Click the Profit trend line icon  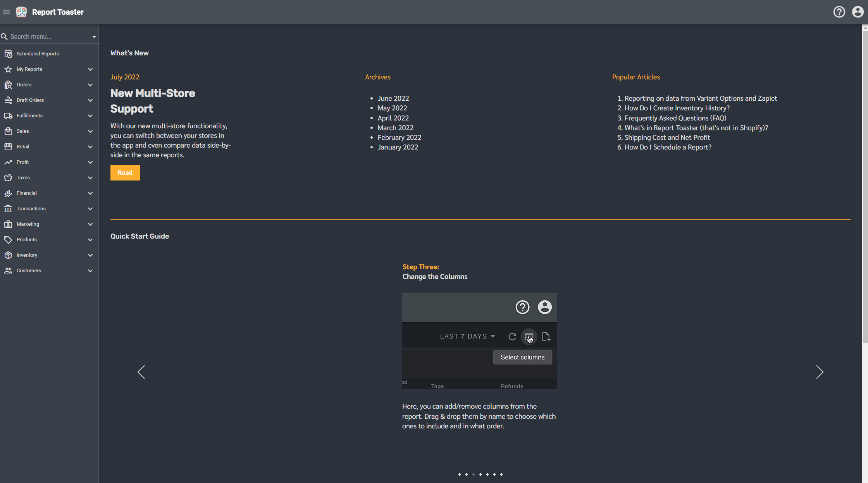(8, 162)
